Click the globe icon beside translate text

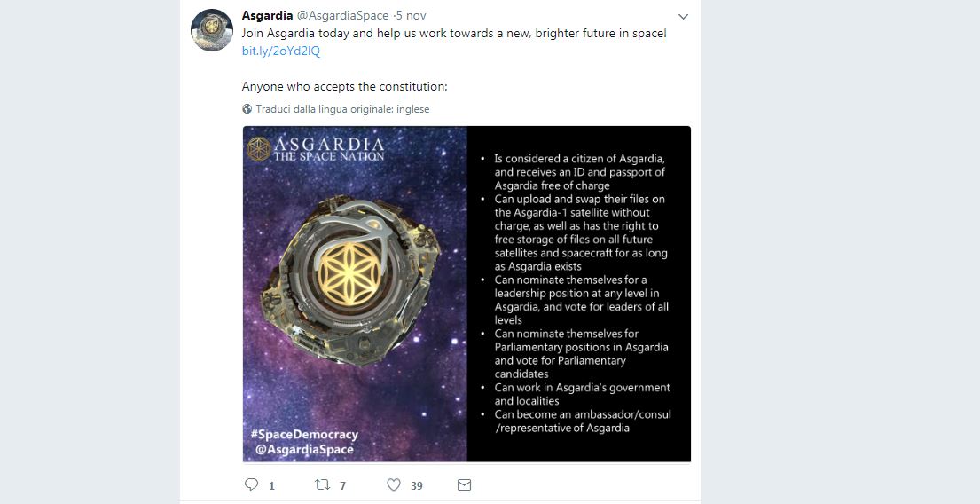coord(247,109)
